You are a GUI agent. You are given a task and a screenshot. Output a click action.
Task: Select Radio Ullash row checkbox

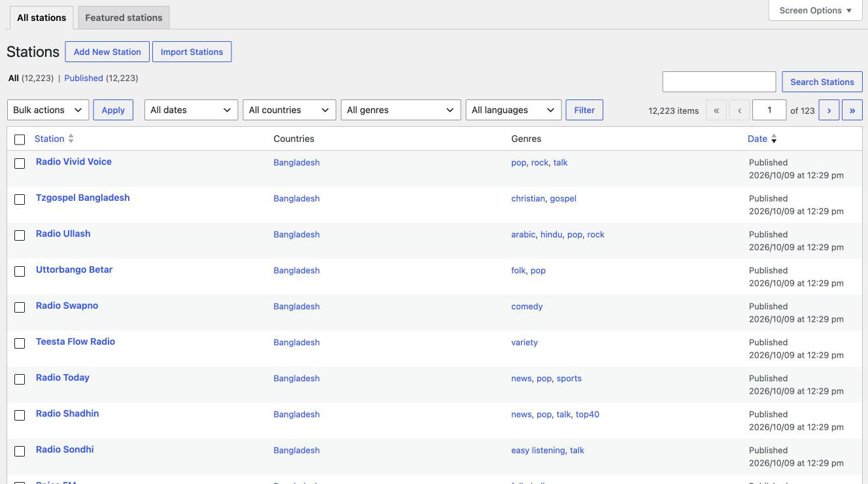tap(20, 235)
